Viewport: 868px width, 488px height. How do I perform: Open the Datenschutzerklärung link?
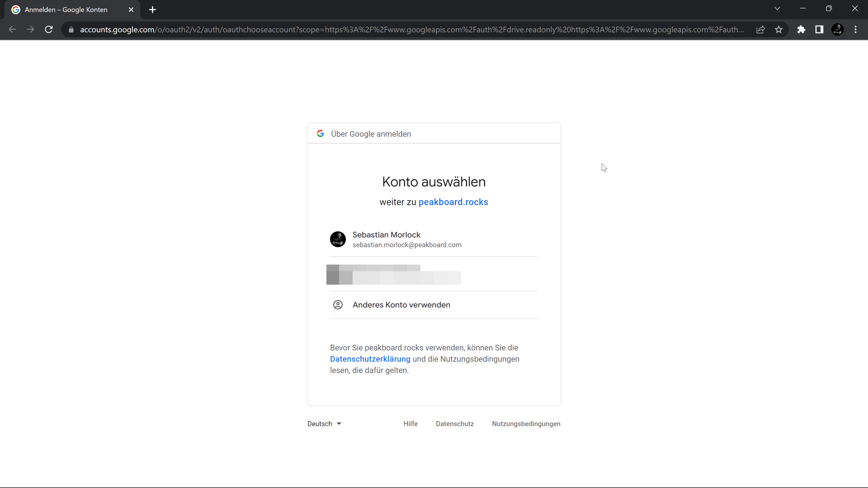[370, 359]
